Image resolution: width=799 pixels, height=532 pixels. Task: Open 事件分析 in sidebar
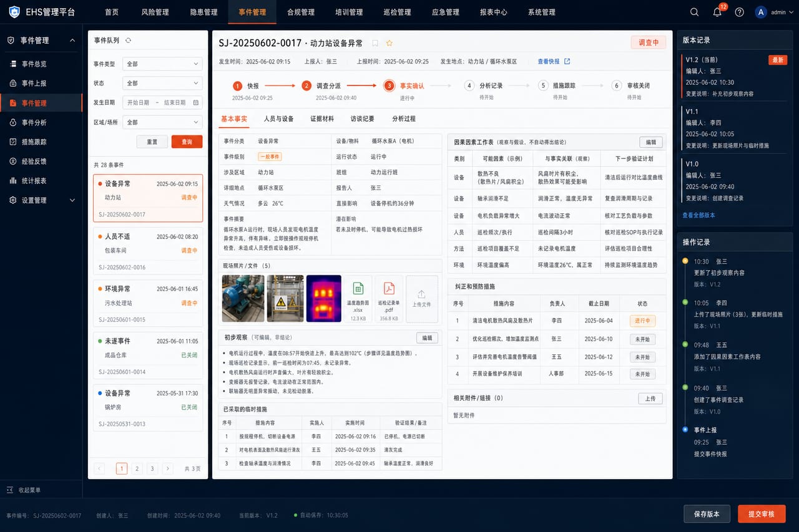(34, 122)
